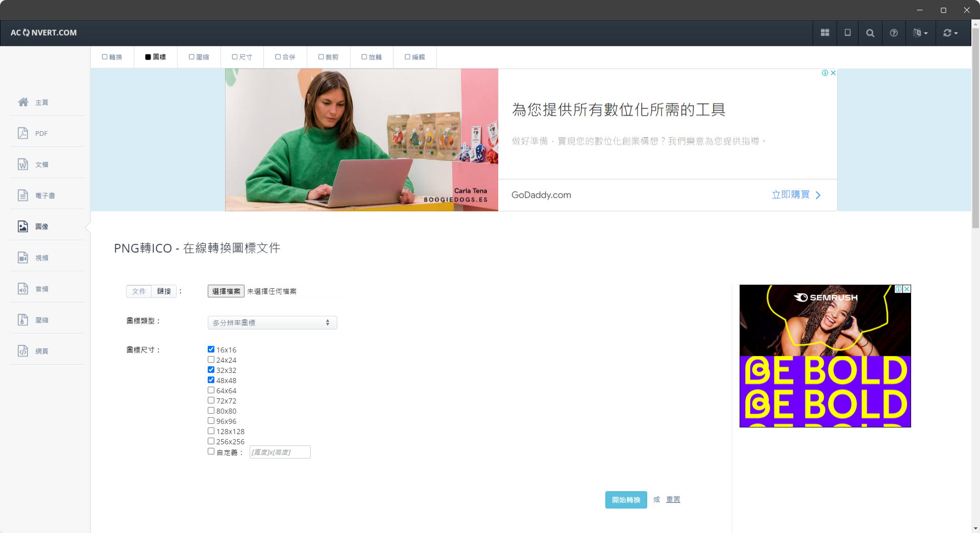Uncheck the 48x48 size checkbox
This screenshot has width=980, height=533.
[211, 380]
